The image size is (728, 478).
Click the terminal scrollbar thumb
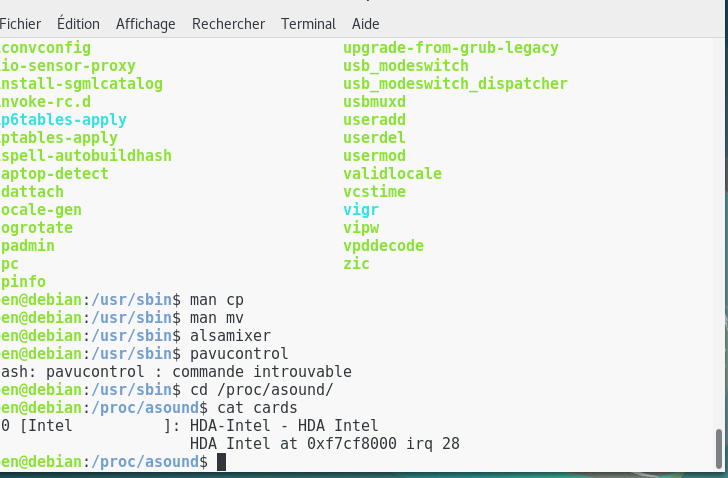(x=719, y=449)
